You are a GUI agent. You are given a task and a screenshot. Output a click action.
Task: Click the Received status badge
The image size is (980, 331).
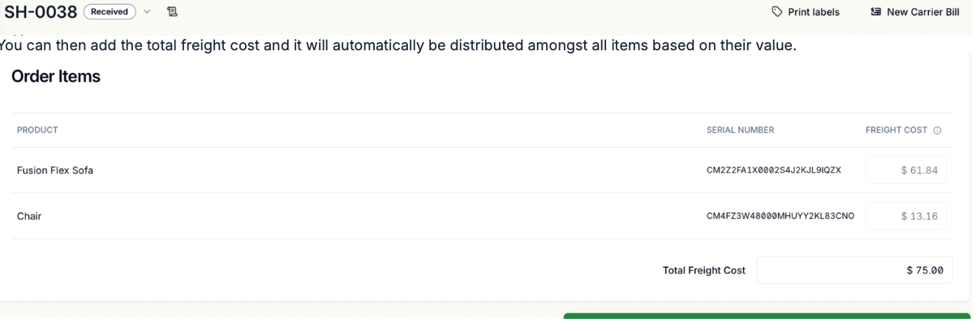[110, 12]
